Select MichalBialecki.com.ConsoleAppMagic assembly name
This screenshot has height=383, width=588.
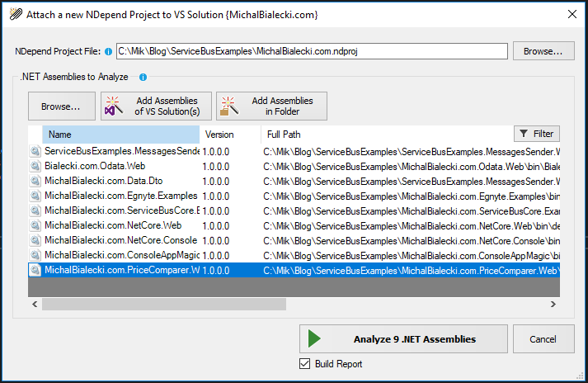122,255
